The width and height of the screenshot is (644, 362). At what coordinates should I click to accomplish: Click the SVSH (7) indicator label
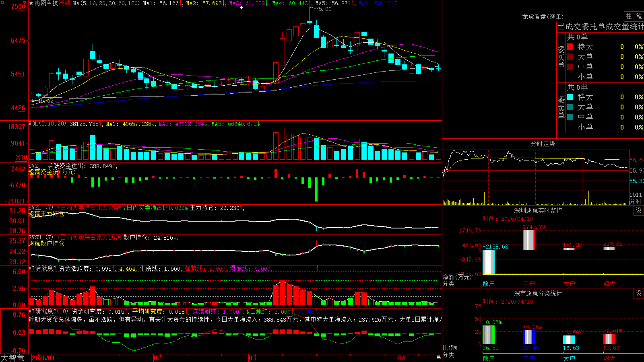click(x=41, y=237)
